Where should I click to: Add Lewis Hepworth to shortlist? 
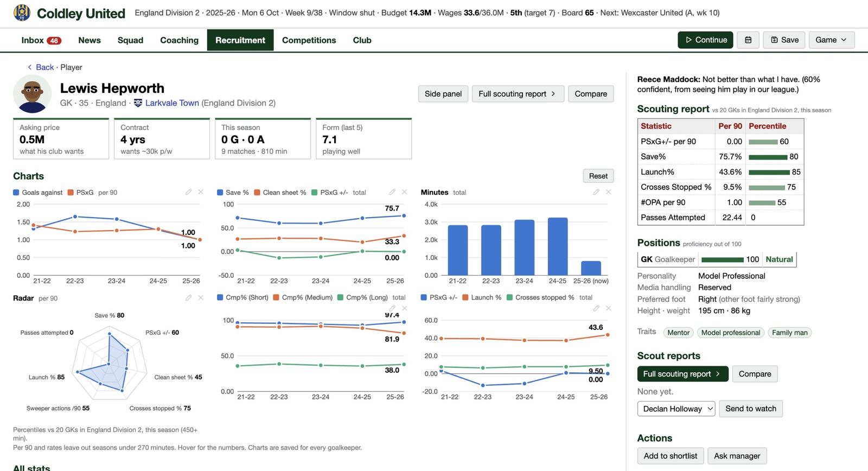671,456
